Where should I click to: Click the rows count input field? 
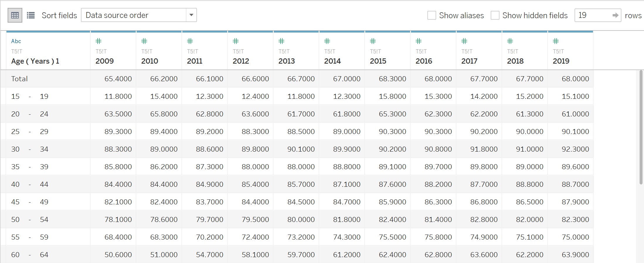(593, 15)
